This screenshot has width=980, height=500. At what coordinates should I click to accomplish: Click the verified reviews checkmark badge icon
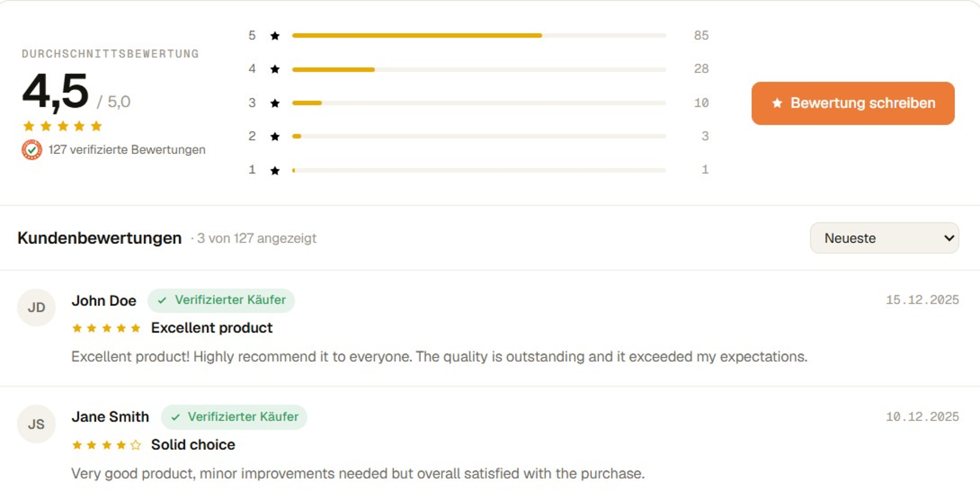(x=32, y=150)
